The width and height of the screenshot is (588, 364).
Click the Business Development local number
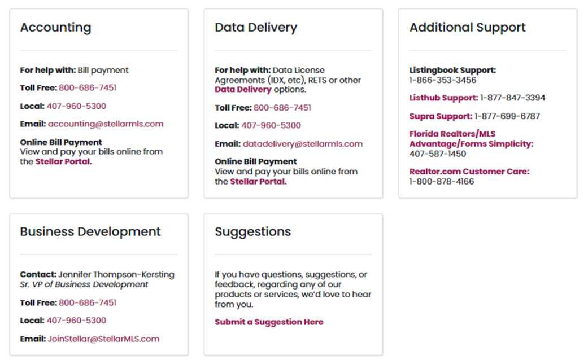coord(76,321)
